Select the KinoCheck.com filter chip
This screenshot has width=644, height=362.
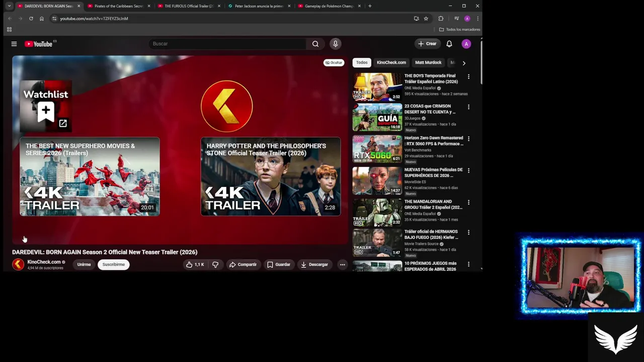click(x=391, y=63)
